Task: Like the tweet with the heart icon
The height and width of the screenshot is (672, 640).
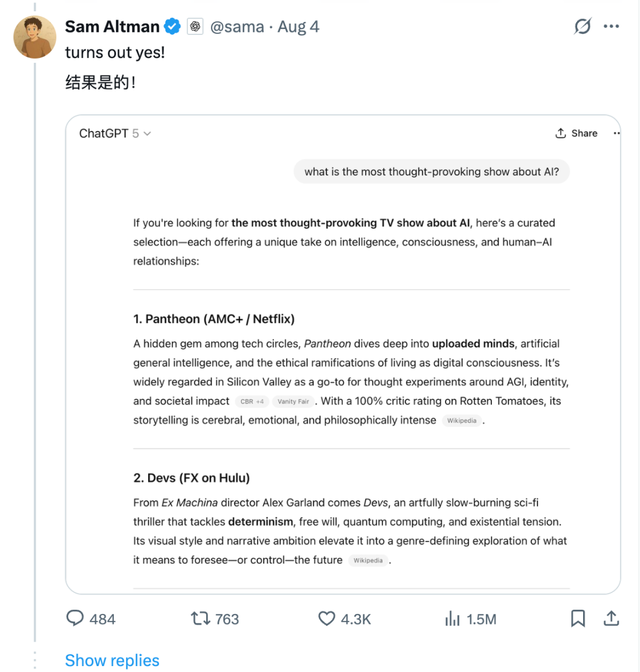Action: 327,619
